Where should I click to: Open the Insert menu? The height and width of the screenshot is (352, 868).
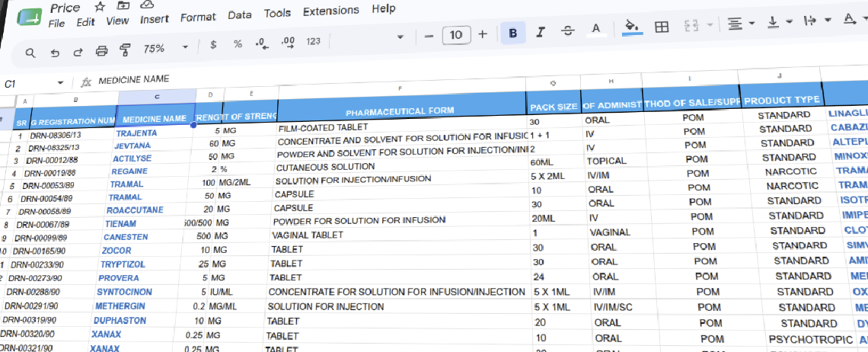click(x=155, y=19)
